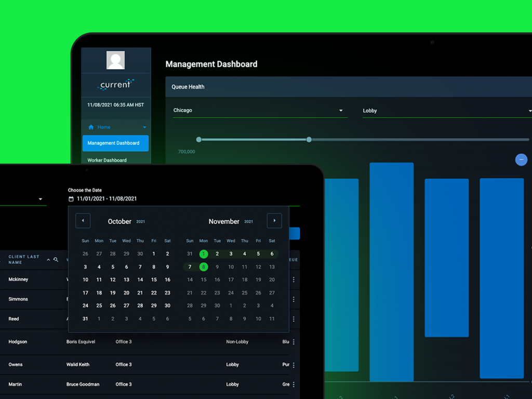The width and height of the screenshot is (532, 399).
Task: Click the search icon in Client Last Name column
Action: (56, 260)
